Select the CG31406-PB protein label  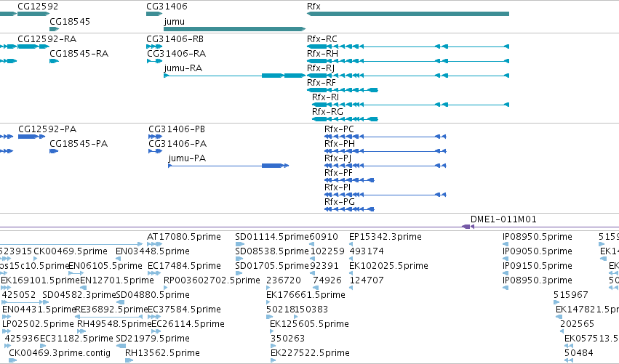click(177, 129)
